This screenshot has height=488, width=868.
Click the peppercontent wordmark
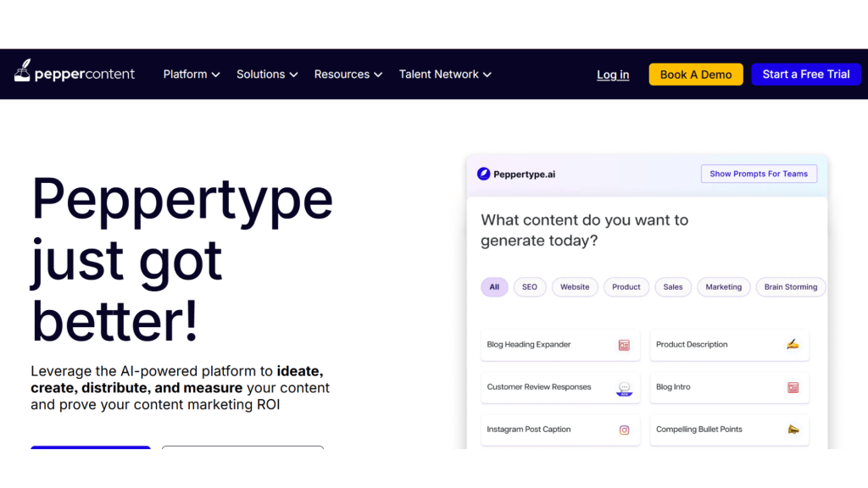click(85, 75)
